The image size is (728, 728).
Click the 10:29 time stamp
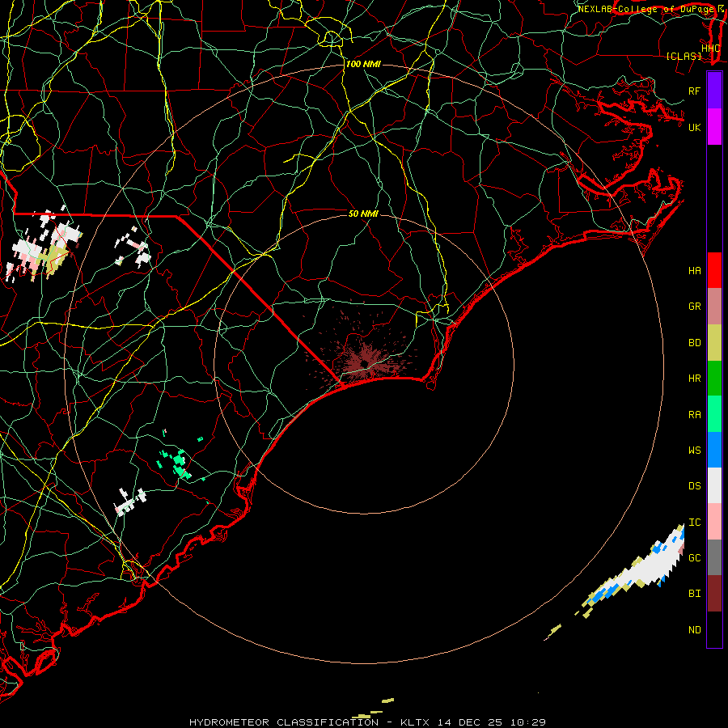(x=528, y=722)
